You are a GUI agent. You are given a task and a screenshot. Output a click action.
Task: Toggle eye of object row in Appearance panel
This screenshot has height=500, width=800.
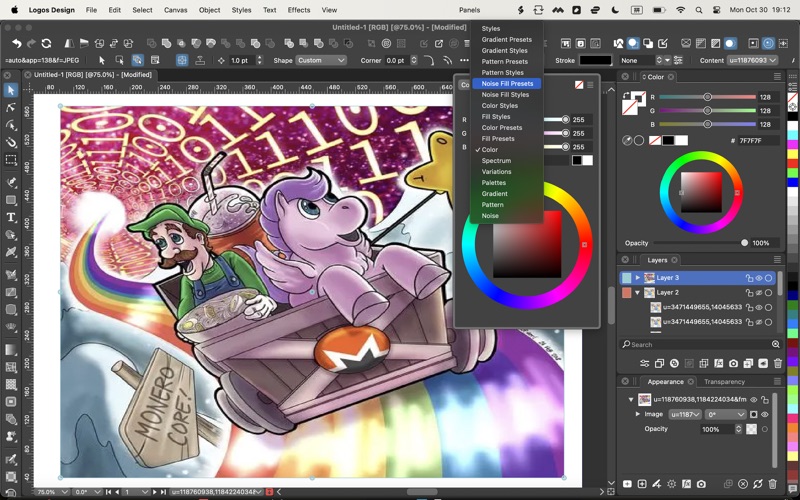[x=754, y=399]
